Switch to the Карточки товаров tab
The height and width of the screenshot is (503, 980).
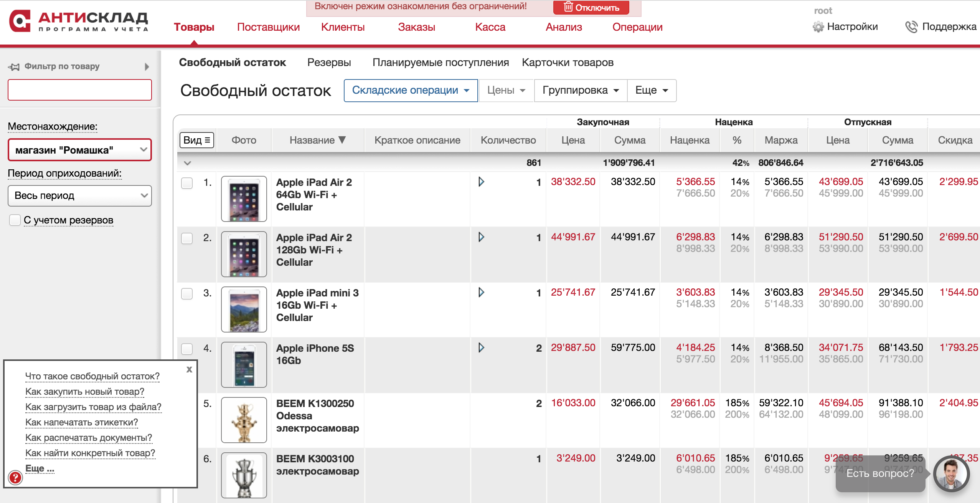568,62
